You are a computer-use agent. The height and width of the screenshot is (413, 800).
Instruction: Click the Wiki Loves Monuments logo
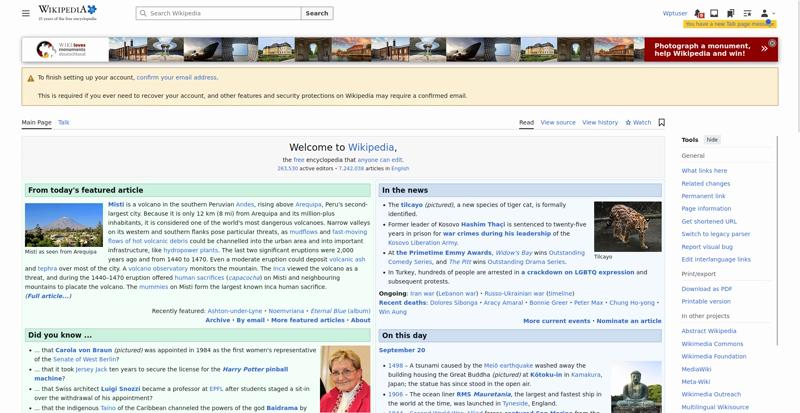(x=61, y=50)
